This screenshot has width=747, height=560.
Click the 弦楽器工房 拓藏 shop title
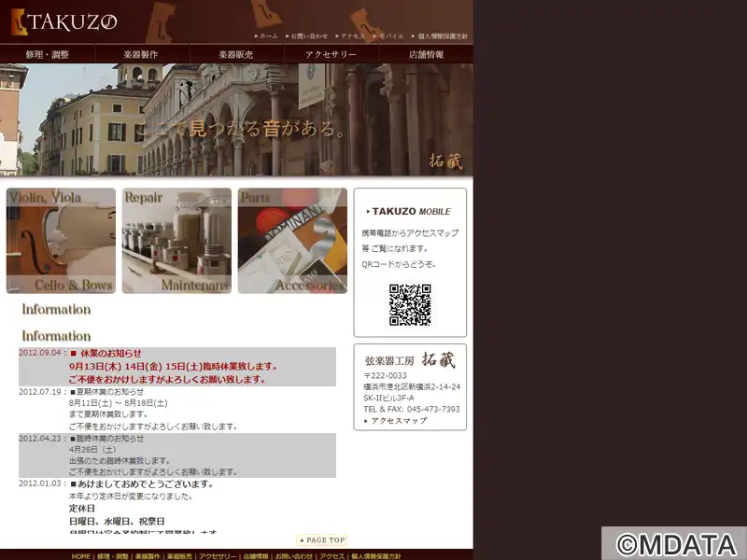pyautogui.click(x=410, y=360)
